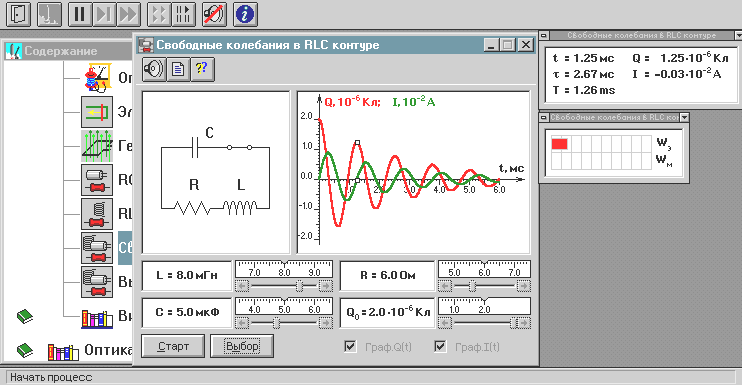Screen dimensions: 742x385
Task: Click the 'R = 6.0 Ом' value field
Action: pos(387,275)
